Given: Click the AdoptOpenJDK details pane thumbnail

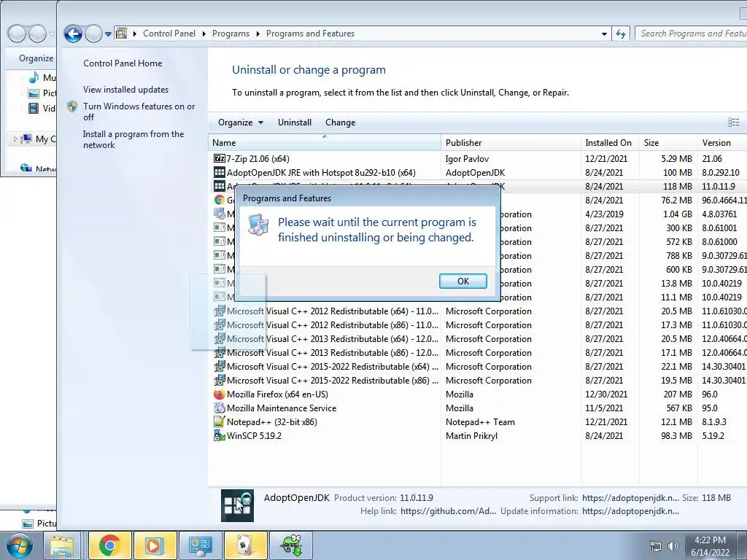Looking at the screenshot, I should point(237,505).
